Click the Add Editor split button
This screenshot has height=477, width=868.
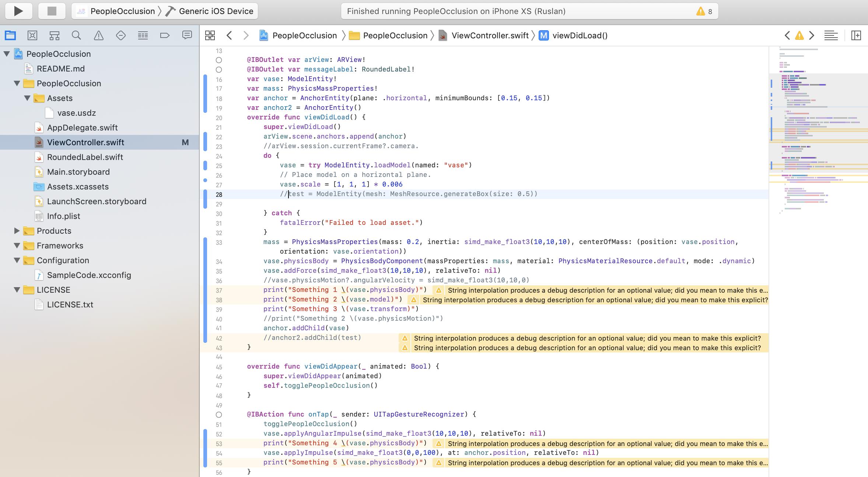(x=856, y=35)
